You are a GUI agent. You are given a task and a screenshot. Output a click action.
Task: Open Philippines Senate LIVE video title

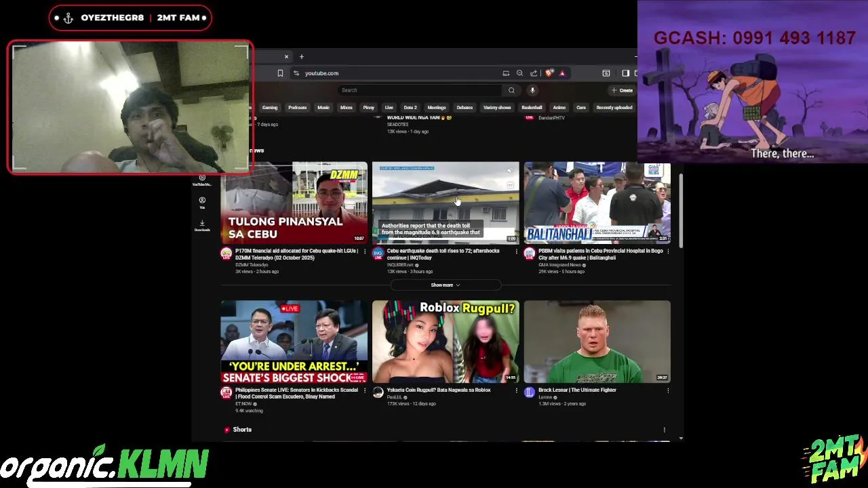coord(296,393)
